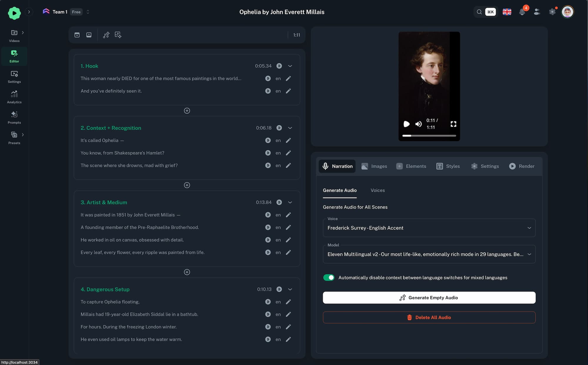
Task: Click the generate-images sparkle icon in the toolbar
Action: pyautogui.click(x=118, y=35)
